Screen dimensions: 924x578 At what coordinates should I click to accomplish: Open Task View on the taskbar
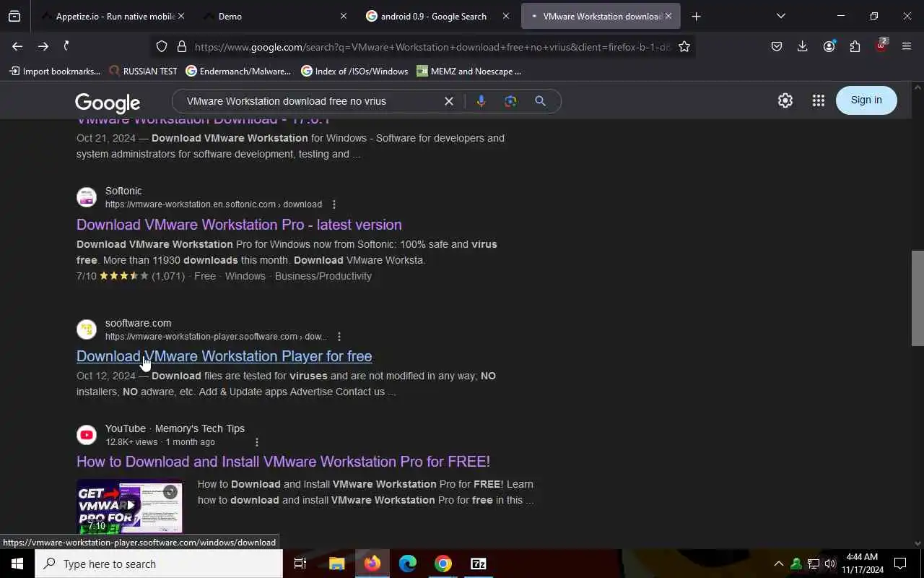coord(300,564)
